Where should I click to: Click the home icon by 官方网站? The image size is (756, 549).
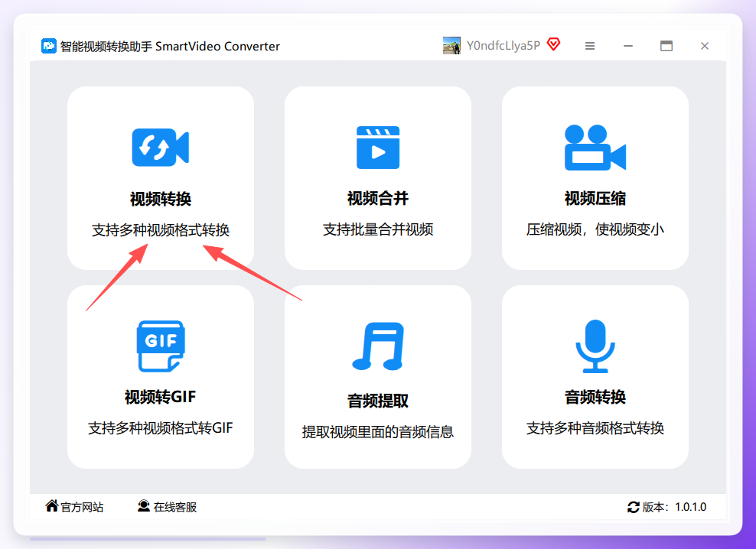(51, 505)
